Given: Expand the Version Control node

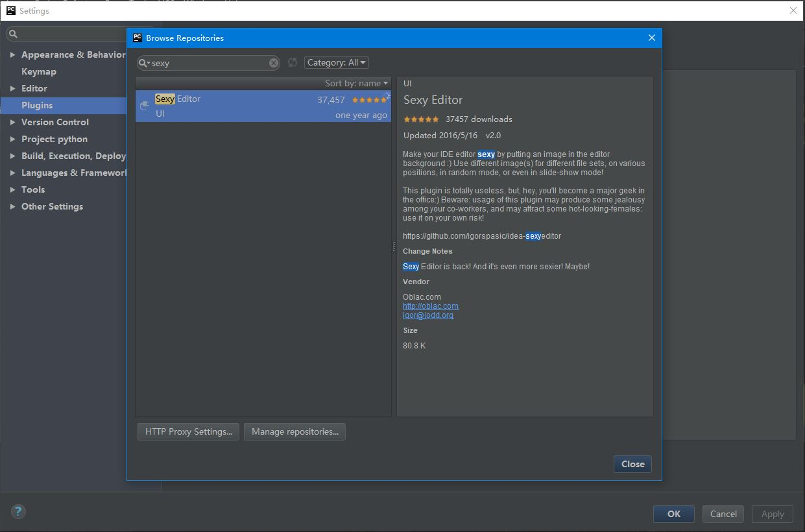Looking at the screenshot, I should 12,122.
